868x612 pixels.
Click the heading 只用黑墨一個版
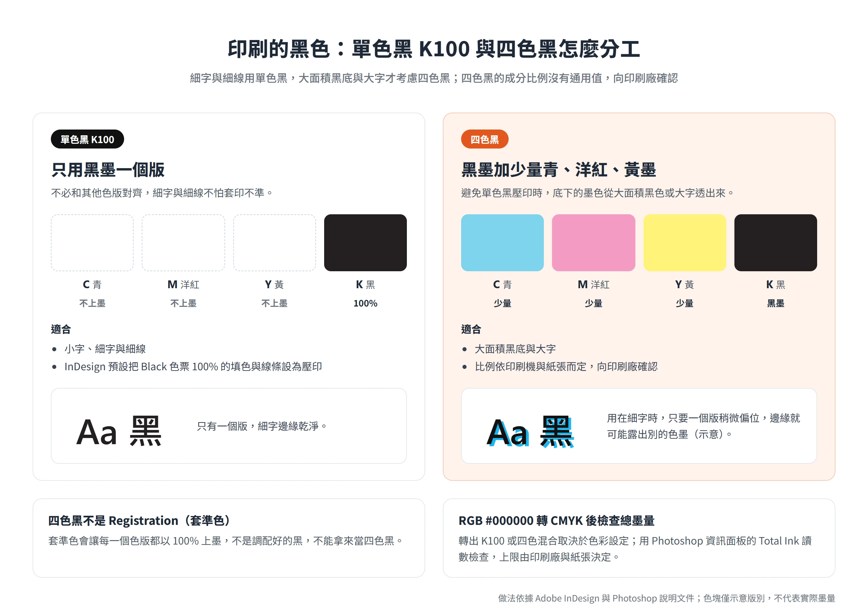[108, 169]
